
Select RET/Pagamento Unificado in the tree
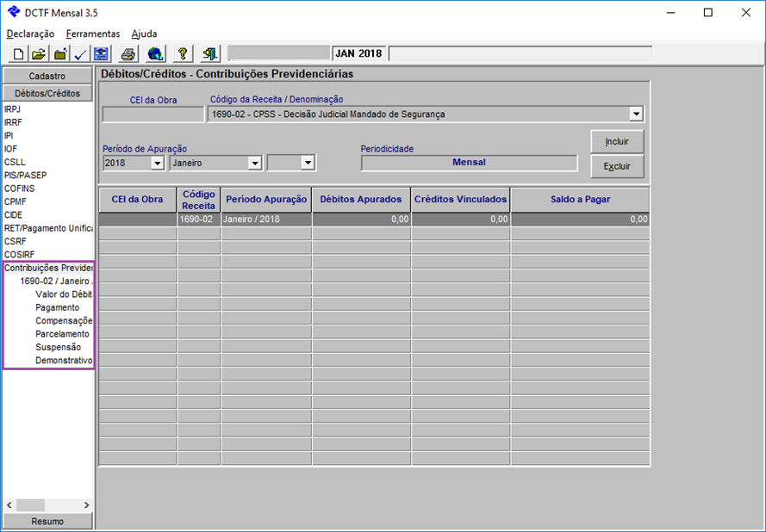(x=48, y=228)
